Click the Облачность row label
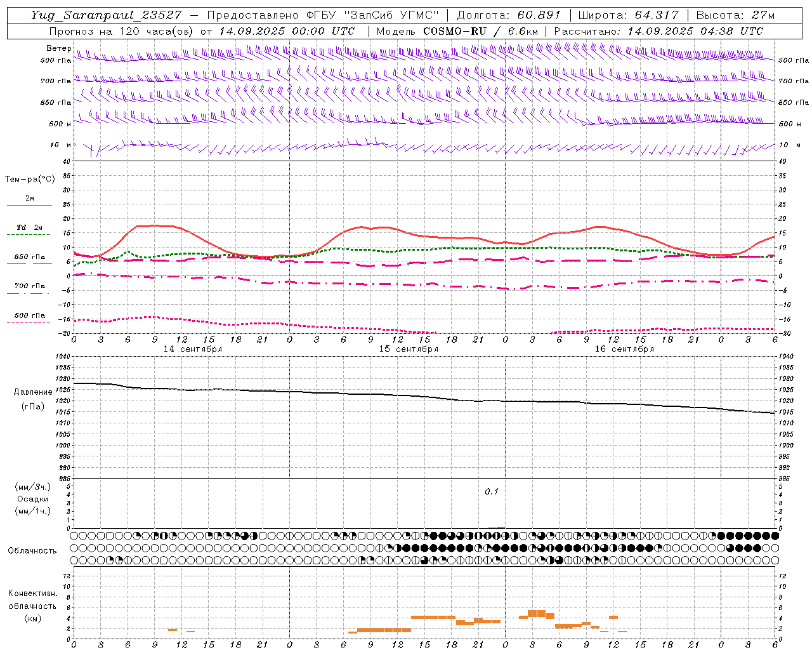The width and height of the screenshot is (812, 650). (32, 550)
